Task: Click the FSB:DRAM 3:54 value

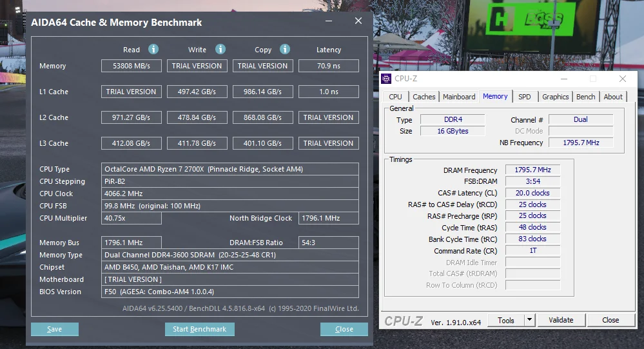Action: (x=532, y=181)
